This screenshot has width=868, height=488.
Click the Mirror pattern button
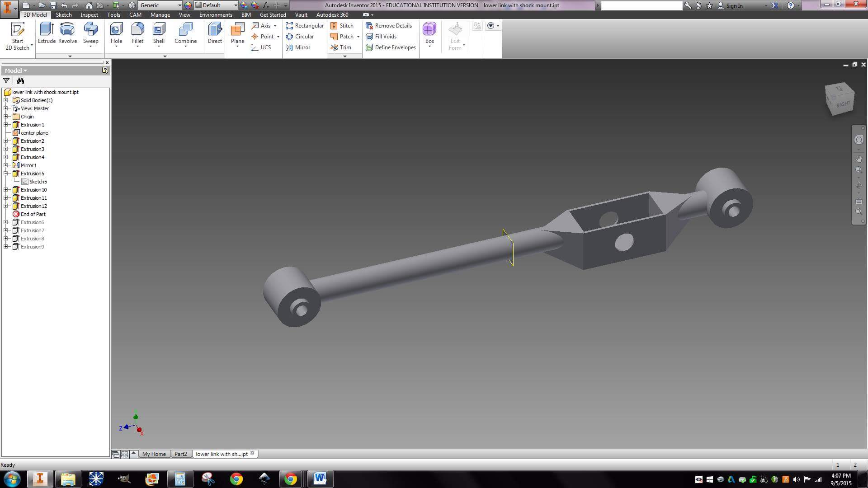(298, 47)
